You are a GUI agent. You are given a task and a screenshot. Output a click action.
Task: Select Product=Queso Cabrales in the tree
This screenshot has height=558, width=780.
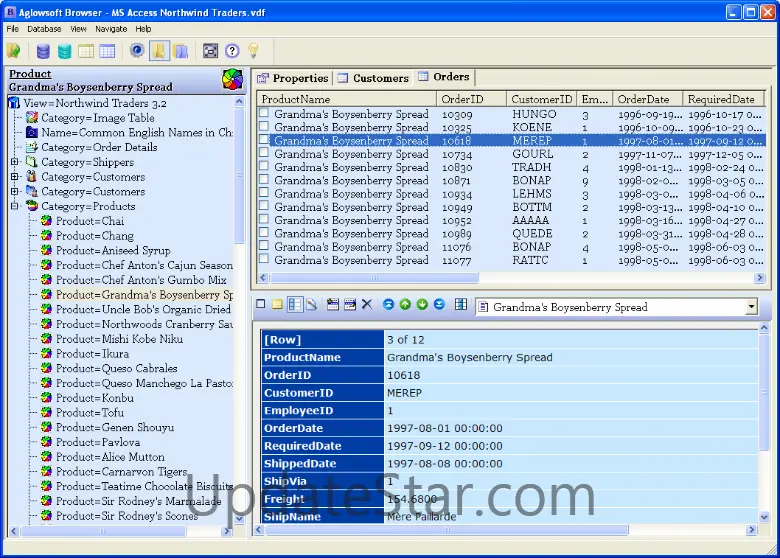116,368
